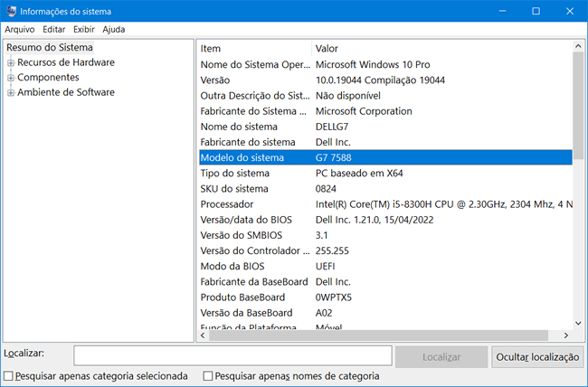Image resolution: width=588 pixels, height=387 pixels.
Task: Maximize the system information window
Action: [536, 11]
